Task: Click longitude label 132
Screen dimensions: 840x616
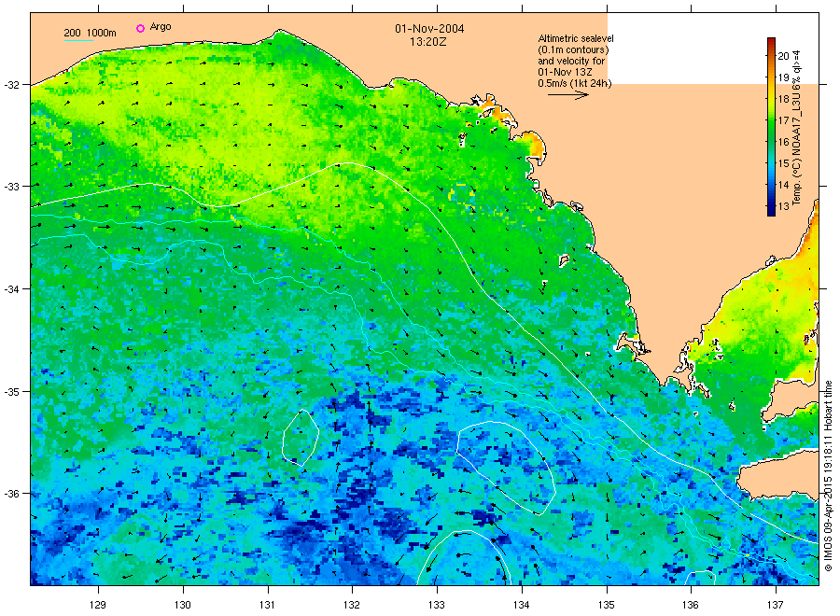Action: [x=352, y=605]
